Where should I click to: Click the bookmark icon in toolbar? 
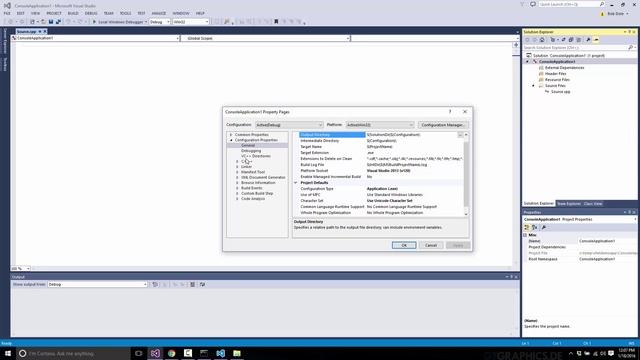pos(276,22)
